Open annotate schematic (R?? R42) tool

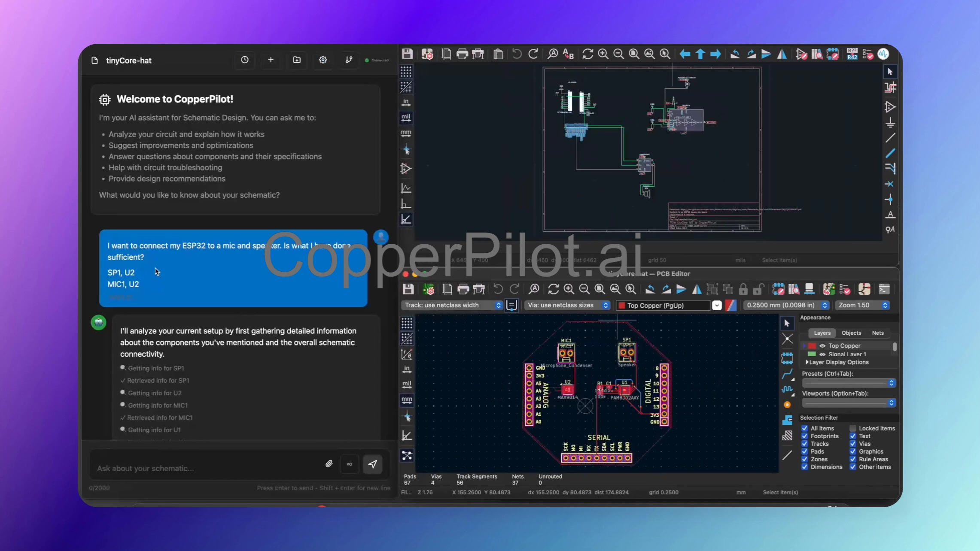[x=852, y=54]
